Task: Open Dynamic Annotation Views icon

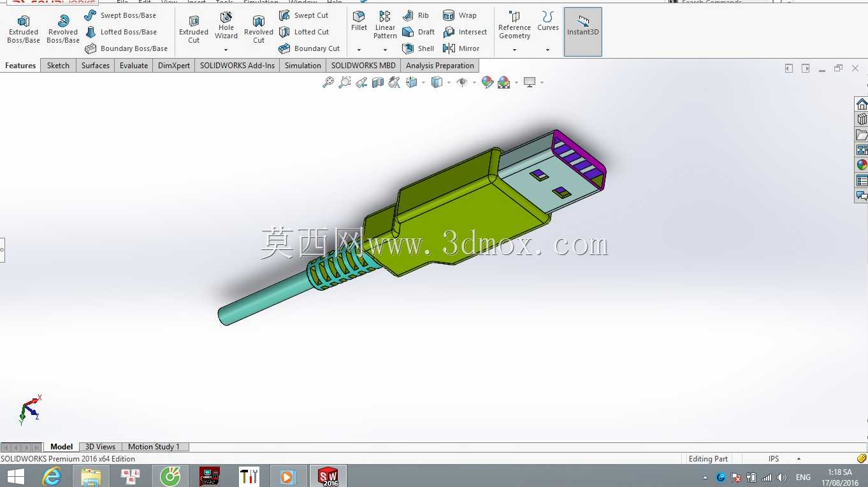Action: point(394,82)
